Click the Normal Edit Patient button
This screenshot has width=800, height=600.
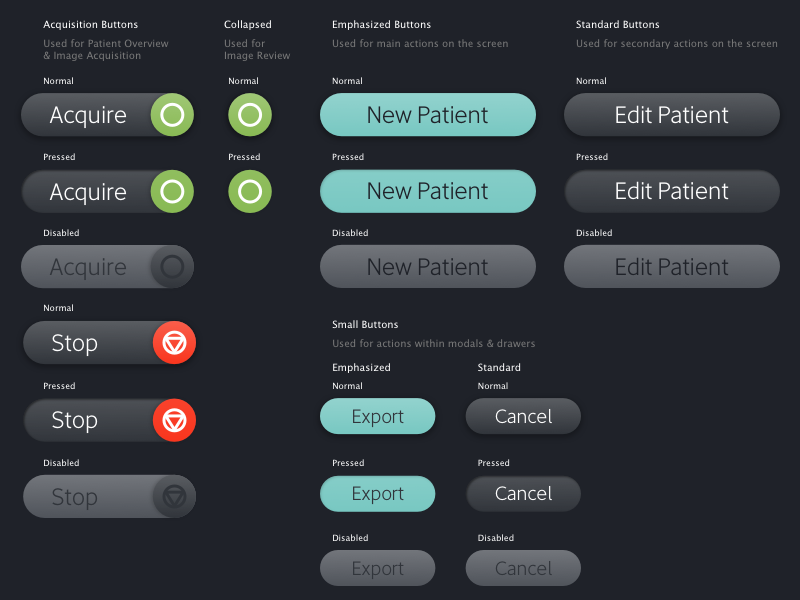(x=672, y=115)
